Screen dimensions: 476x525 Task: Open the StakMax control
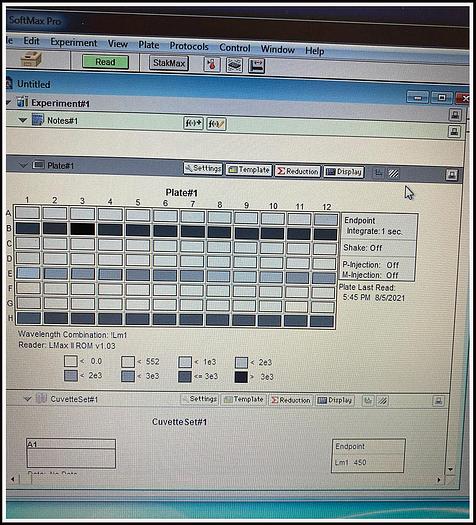tap(169, 63)
